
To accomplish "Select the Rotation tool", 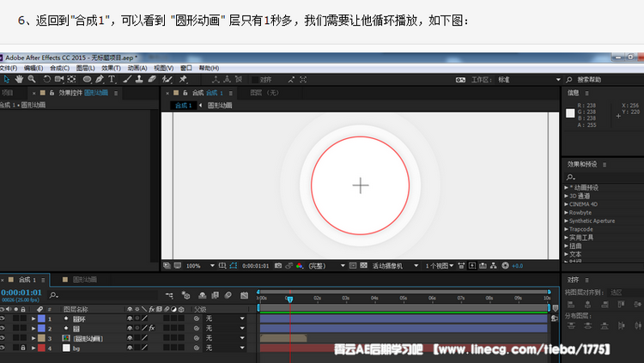I will coord(47,79).
